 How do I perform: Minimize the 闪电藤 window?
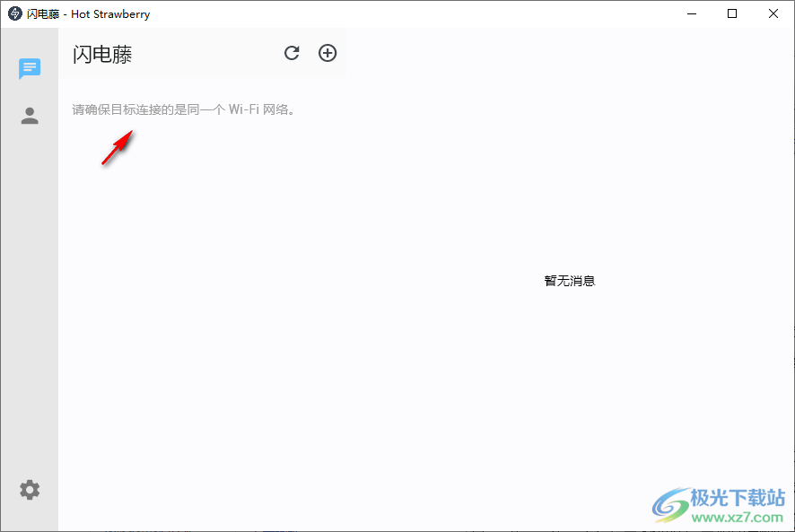pyautogui.click(x=692, y=13)
